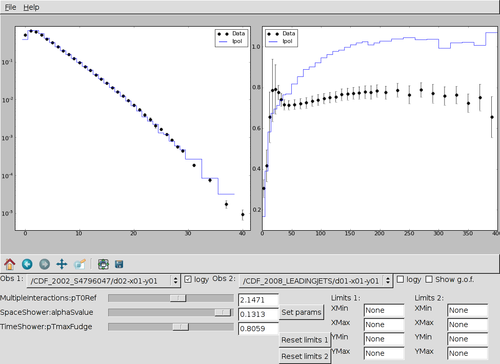
Task: Click Reset limits 2 button
Action: point(305,356)
